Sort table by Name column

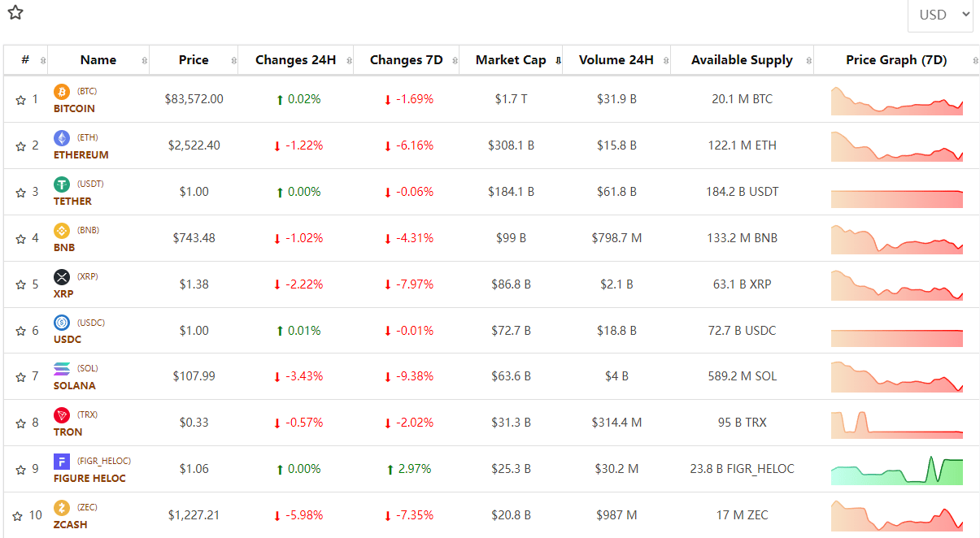(x=98, y=60)
